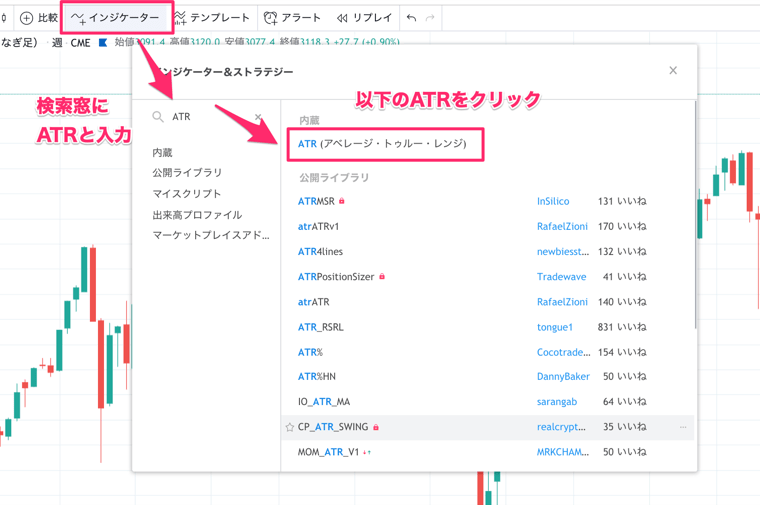Screen dimensions: 760x505
Task: Clear the ATR search text
Action: point(258,117)
